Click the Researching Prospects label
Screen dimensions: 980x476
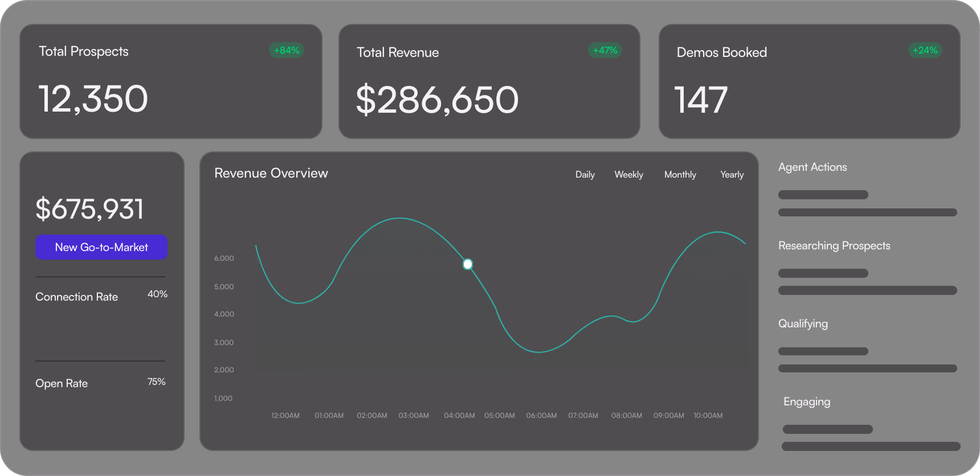834,245
